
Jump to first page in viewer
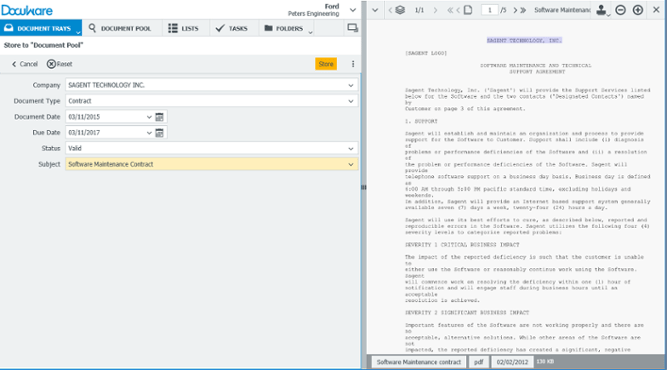pyautogui.click(x=450, y=10)
